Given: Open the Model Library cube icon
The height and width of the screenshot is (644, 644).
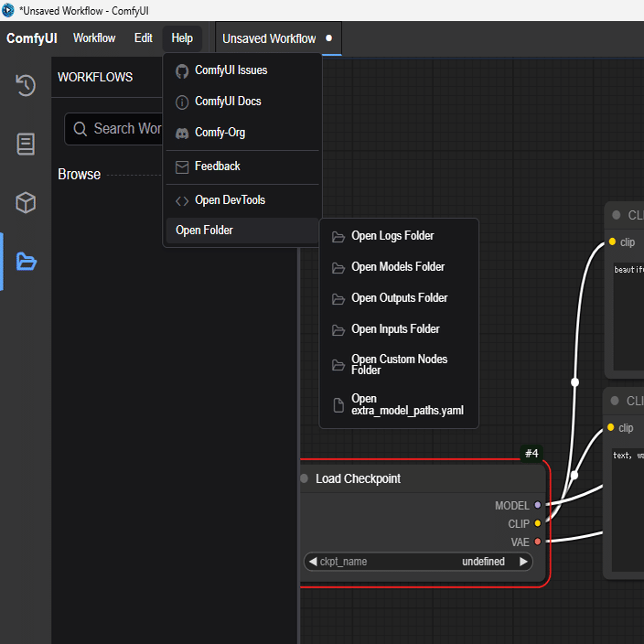Looking at the screenshot, I should click(x=26, y=202).
